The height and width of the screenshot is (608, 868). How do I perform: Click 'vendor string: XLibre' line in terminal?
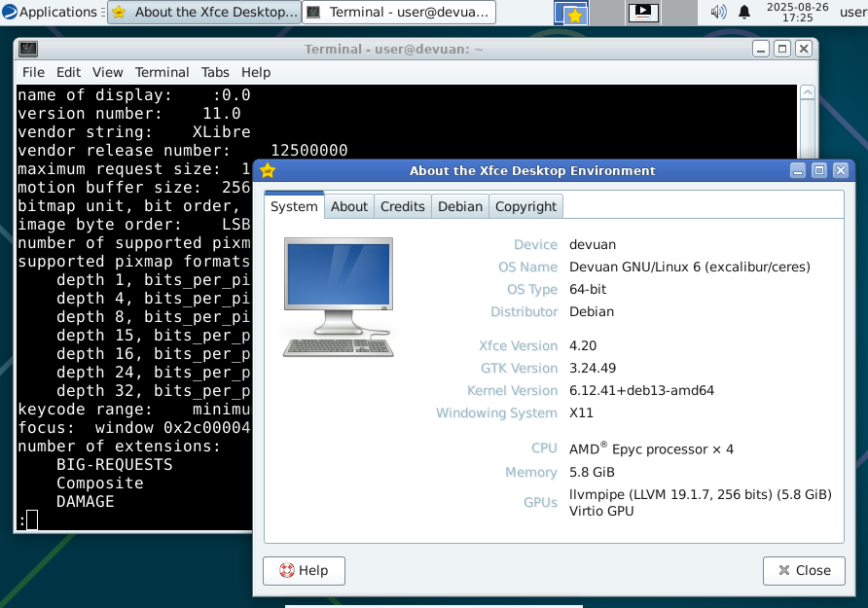pos(134,131)
